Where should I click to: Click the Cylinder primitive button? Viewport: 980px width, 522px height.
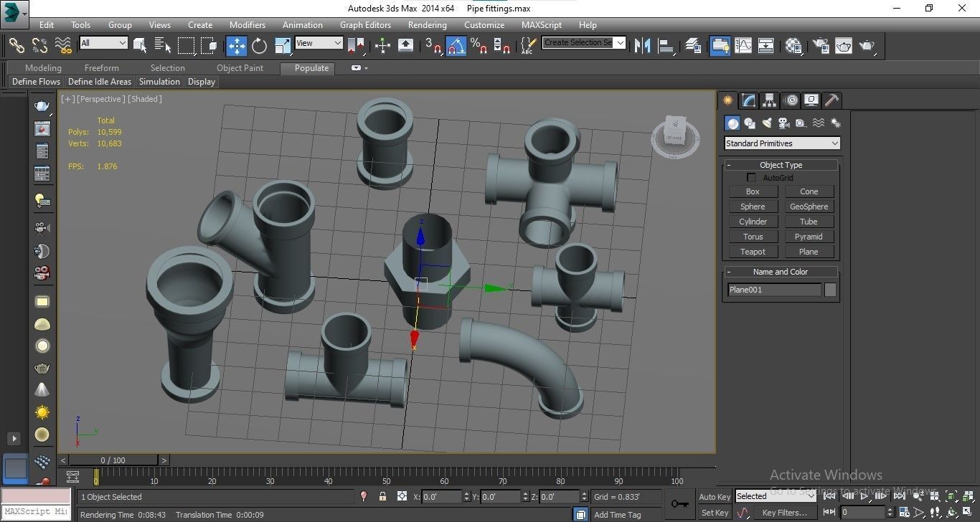click(x=753, y=222)
